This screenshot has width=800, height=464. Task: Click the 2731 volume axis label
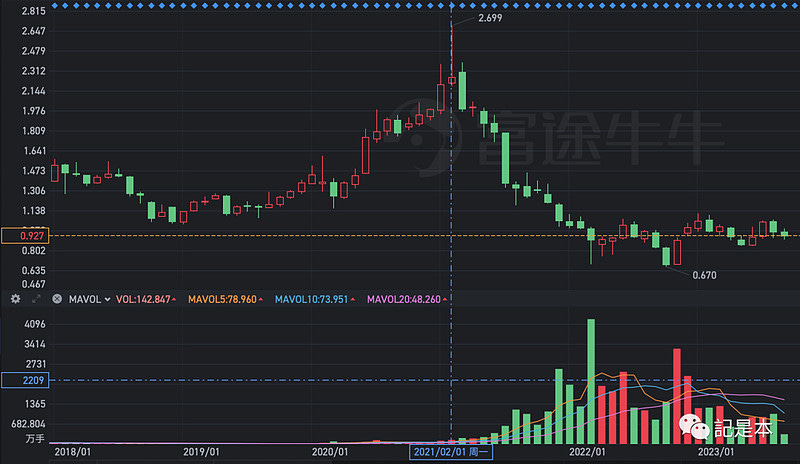tap(35, 364)
